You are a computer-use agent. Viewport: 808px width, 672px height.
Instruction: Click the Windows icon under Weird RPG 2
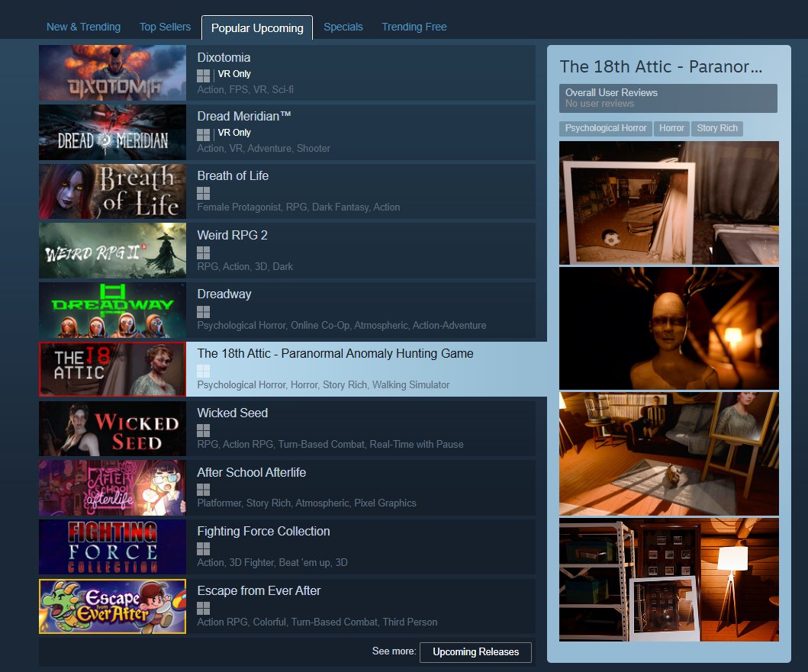coord(203,252)
